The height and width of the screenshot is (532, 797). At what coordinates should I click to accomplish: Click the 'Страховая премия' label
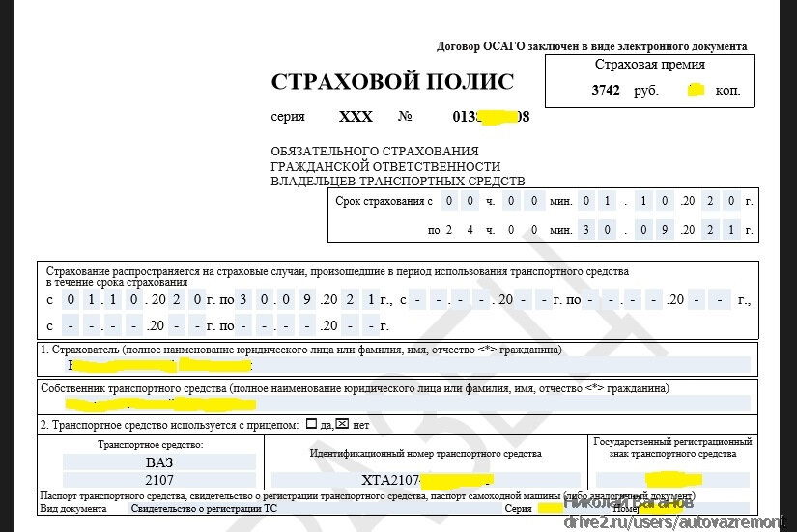tap(649, 65)
